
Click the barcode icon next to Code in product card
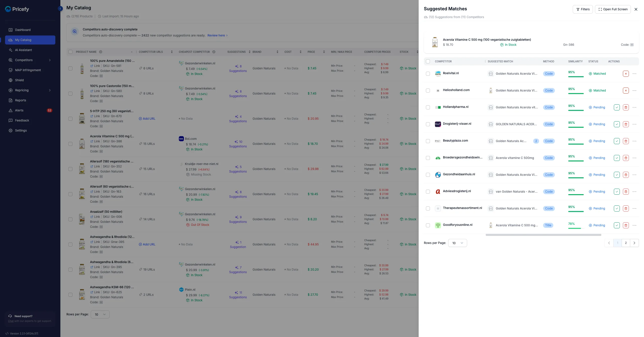(632, 45)
